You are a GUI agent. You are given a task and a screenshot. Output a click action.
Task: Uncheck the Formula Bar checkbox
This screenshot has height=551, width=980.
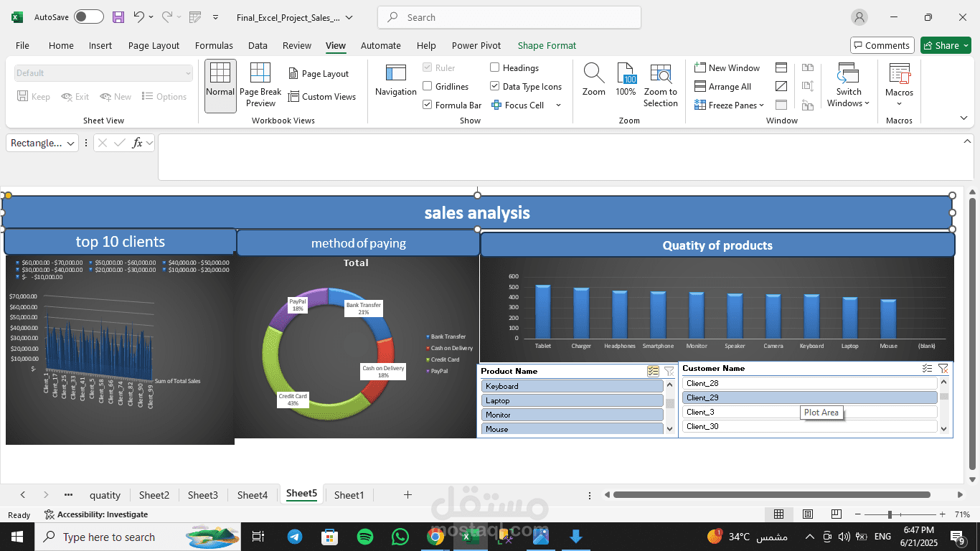[428, 105]
